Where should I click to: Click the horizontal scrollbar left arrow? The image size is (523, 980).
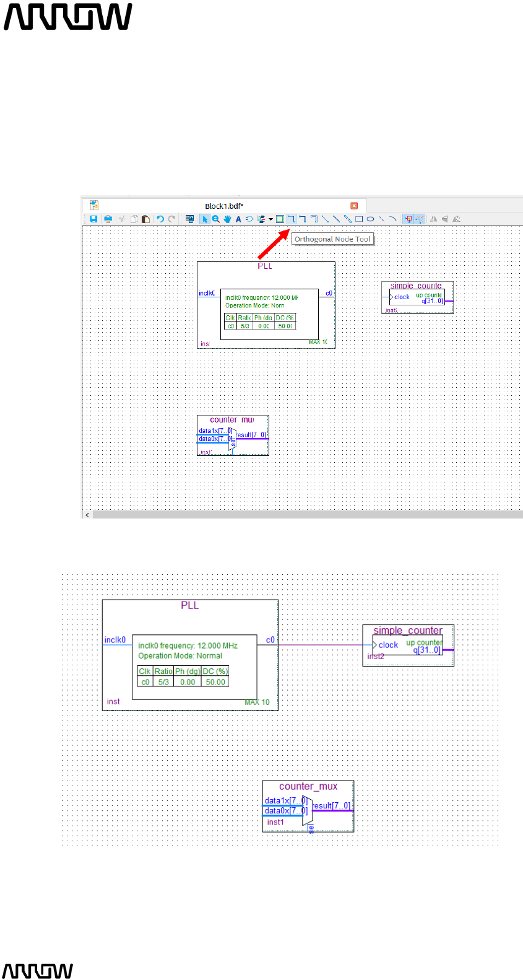87,515
